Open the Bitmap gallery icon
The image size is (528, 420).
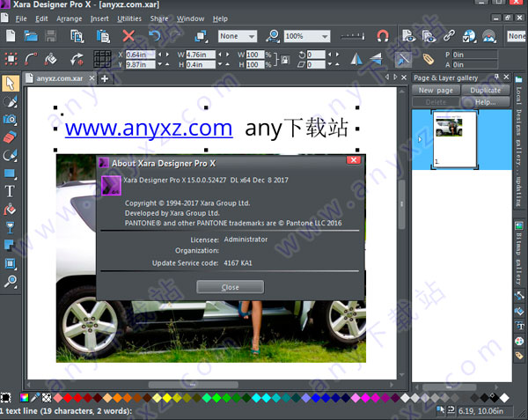(519, 226)
